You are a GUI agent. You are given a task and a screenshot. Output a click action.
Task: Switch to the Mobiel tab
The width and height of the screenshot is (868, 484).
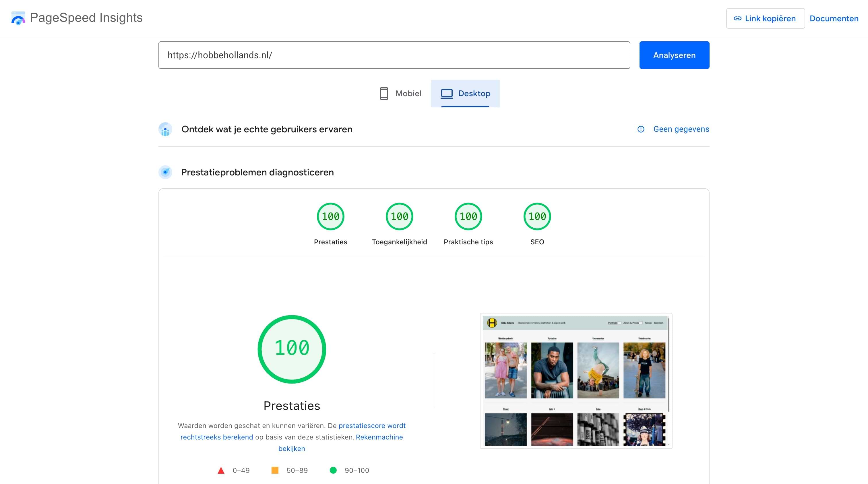click(x=400, y=93)
